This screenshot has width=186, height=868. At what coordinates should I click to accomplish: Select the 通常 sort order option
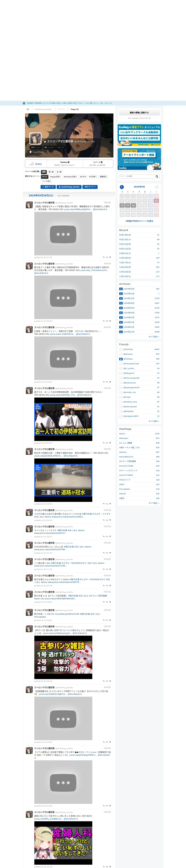pos(44,172)
